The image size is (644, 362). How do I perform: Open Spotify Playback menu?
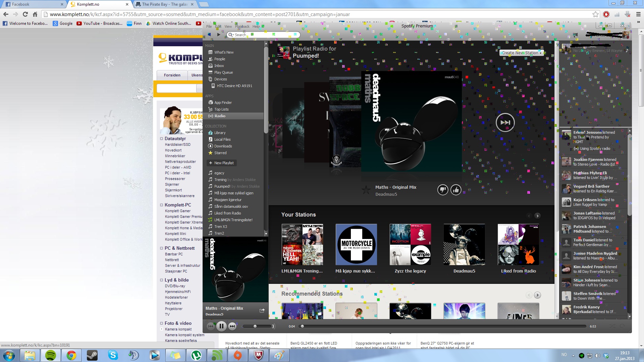(242, 26)
